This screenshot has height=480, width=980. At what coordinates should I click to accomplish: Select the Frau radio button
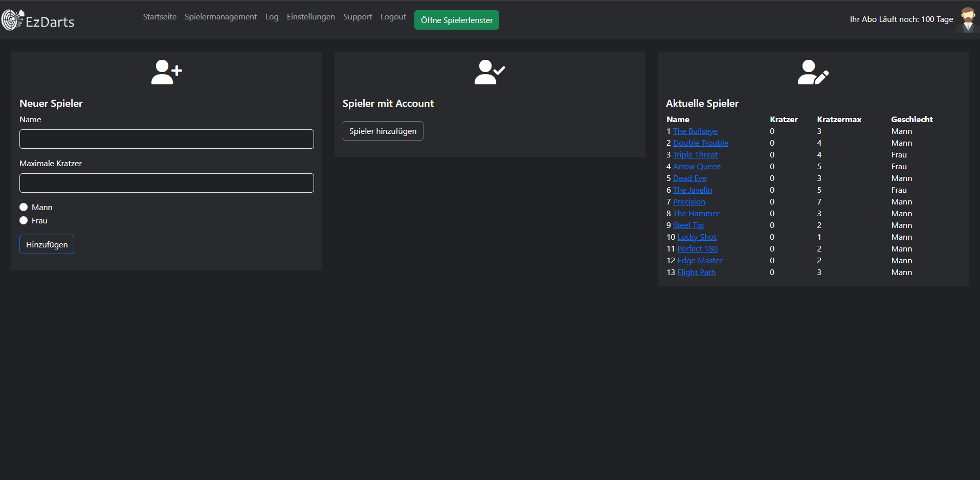[24, 220]
